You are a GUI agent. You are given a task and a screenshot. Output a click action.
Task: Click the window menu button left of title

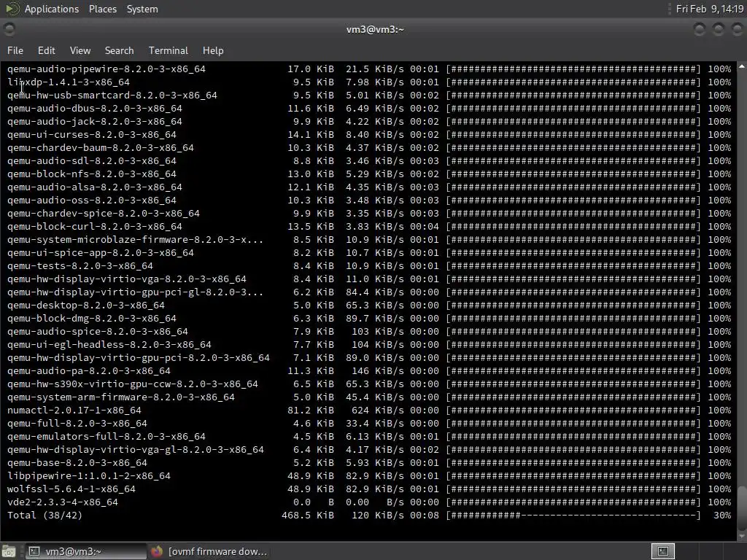click(9, 29)
